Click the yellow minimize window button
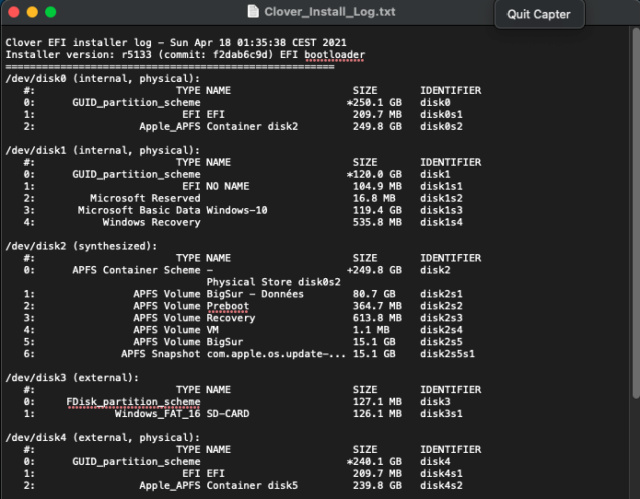This screenshot has width=640, height=499. pyautogui.click(x=32, y=12)
